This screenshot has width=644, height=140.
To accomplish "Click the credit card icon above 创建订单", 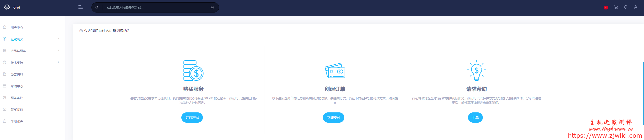I will [335, 71].
